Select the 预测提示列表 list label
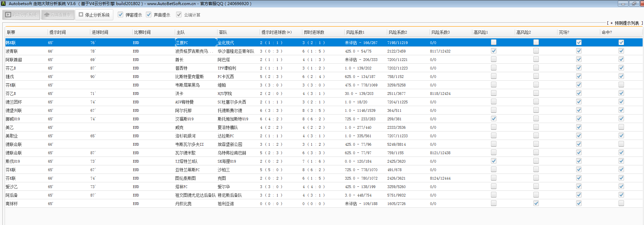This screenshot has width=644, height=225. (x=626, y=23)
